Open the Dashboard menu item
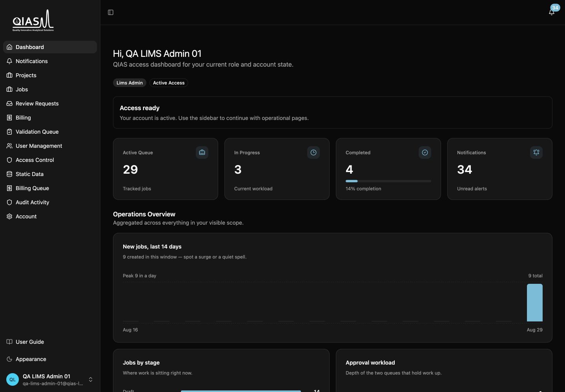This screenshot has width=565, height=392. (50, 47)
